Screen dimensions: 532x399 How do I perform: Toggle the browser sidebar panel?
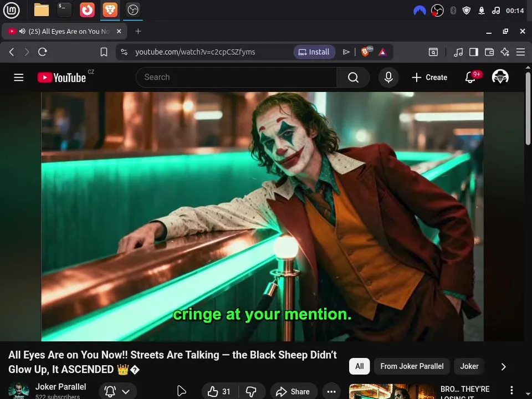point(474,52)
